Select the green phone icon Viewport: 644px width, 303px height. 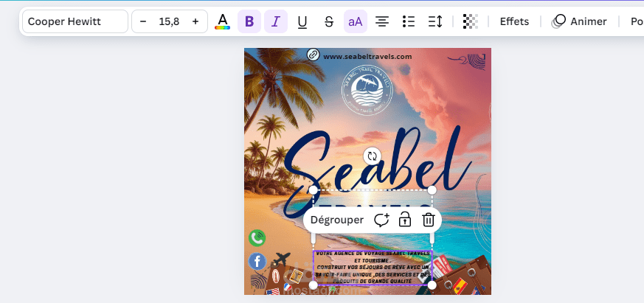coord(257,237)
